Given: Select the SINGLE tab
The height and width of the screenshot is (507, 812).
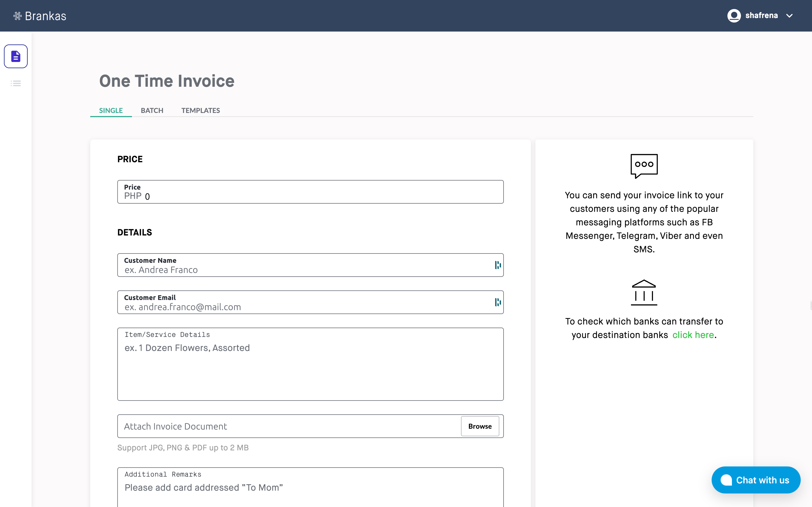Looking at the screenshot, I should tap(111, 111).
